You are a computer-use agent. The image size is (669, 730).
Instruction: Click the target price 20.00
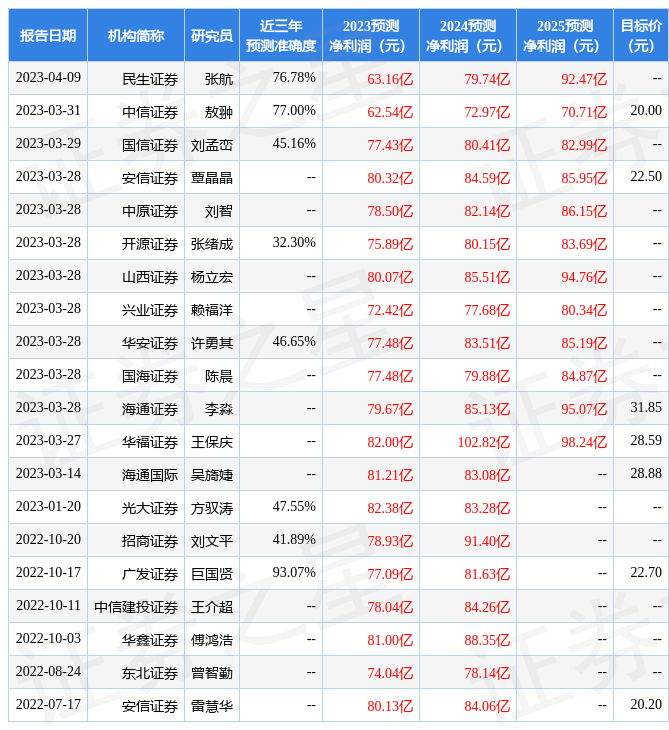[x=646, y=111]
